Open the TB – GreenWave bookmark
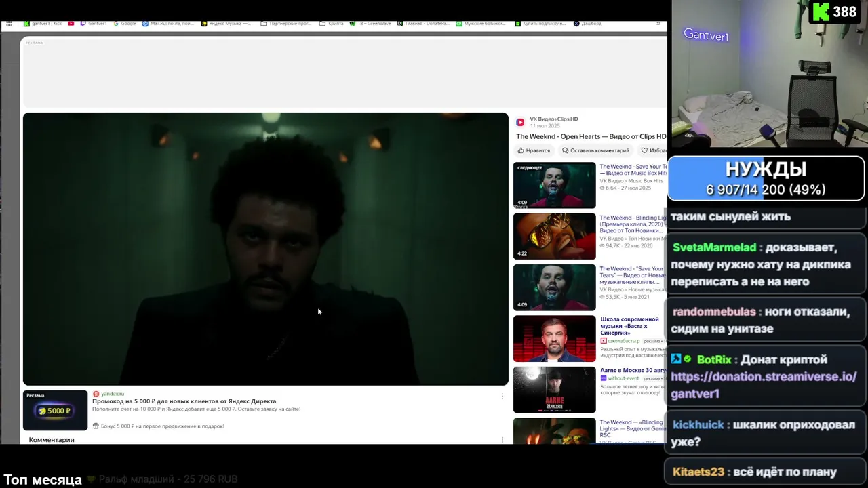868x488 pixels. click(370, 24)
